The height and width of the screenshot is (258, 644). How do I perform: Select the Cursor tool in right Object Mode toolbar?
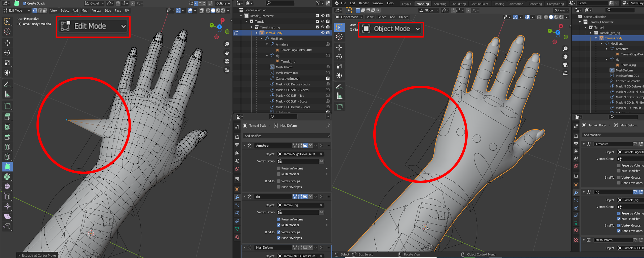pyautogui.click(x=339, y=37)
